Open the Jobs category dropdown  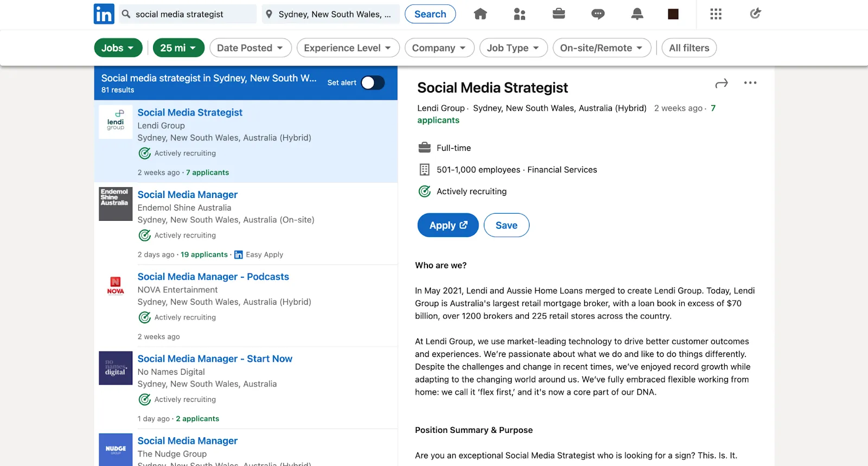click(x=118, y=48)
